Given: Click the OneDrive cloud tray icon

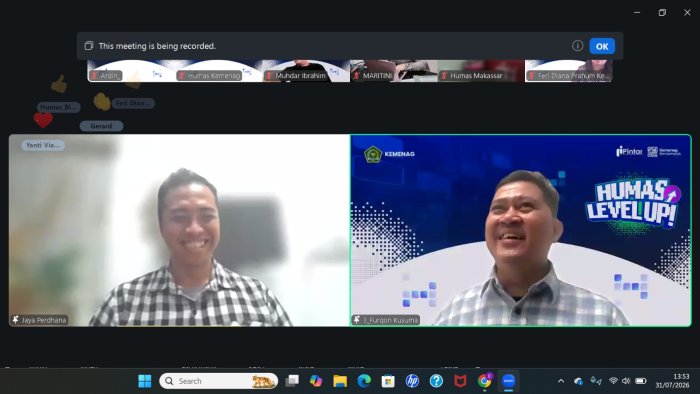Looking at the screenshot, I should pyautogui.click(x=578, y=381).
